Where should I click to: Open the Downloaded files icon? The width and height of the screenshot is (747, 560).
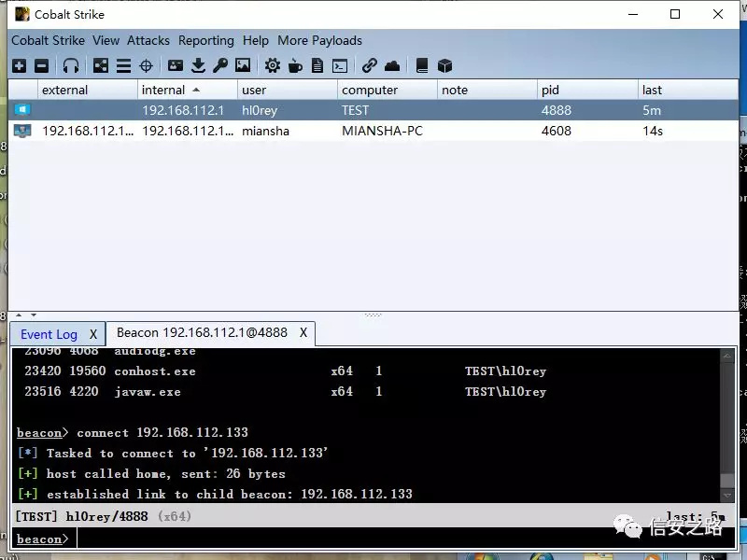click(x=198, y=65)
